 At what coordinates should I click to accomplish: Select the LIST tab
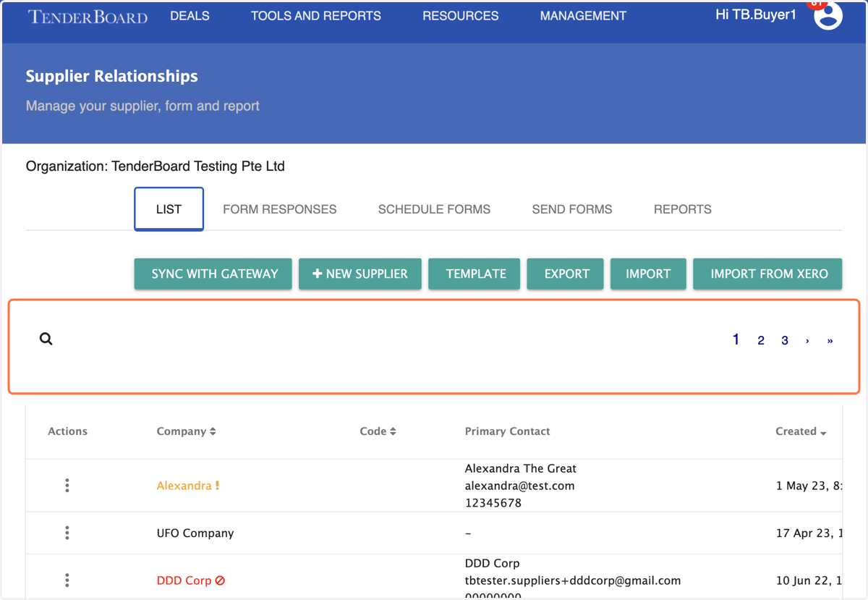point(169,209)
